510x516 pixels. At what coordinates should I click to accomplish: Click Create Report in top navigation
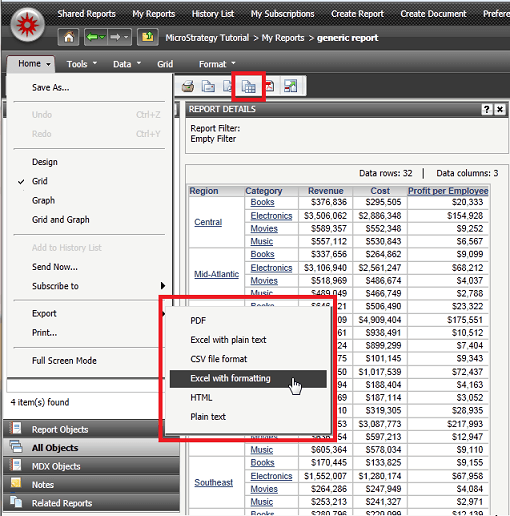click(357, 14)
